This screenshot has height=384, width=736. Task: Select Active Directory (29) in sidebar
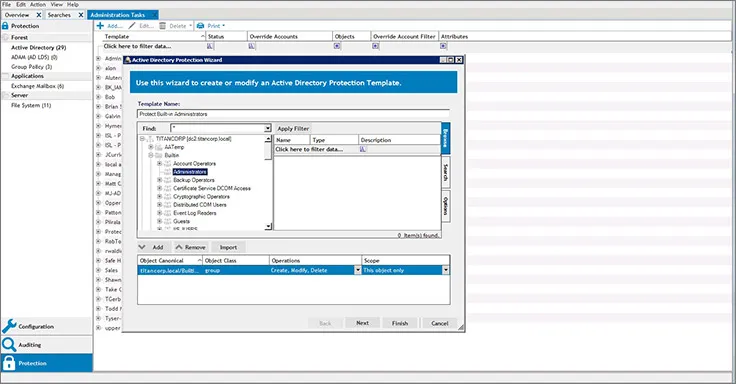coord(38,47)
